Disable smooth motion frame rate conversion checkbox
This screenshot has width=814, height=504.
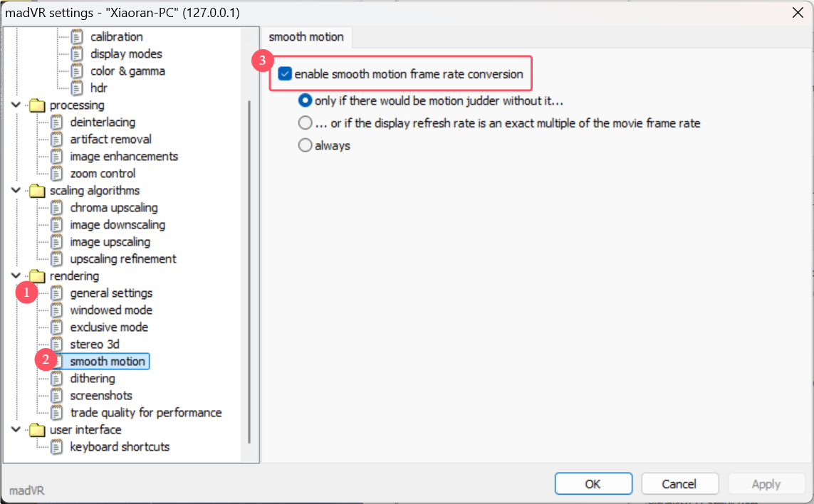coord(286,74)
